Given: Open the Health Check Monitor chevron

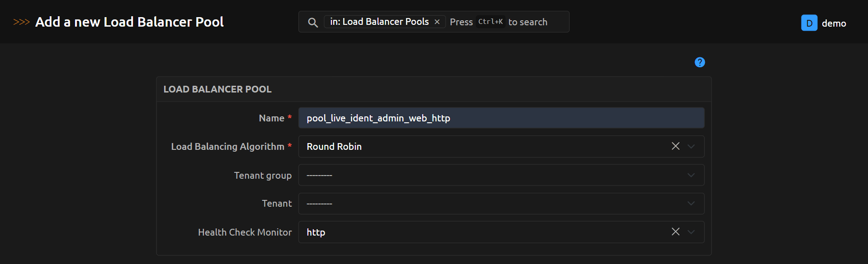Looking at the screenshot, I should (691, 232).
